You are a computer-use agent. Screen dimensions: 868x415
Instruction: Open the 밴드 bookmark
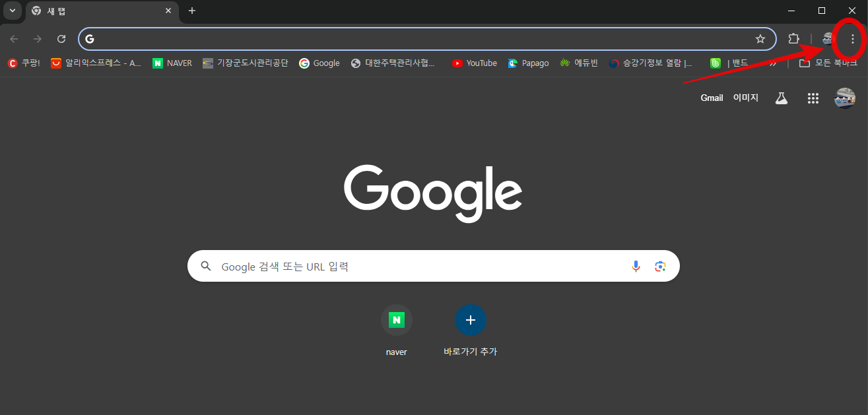pos(729,63)
